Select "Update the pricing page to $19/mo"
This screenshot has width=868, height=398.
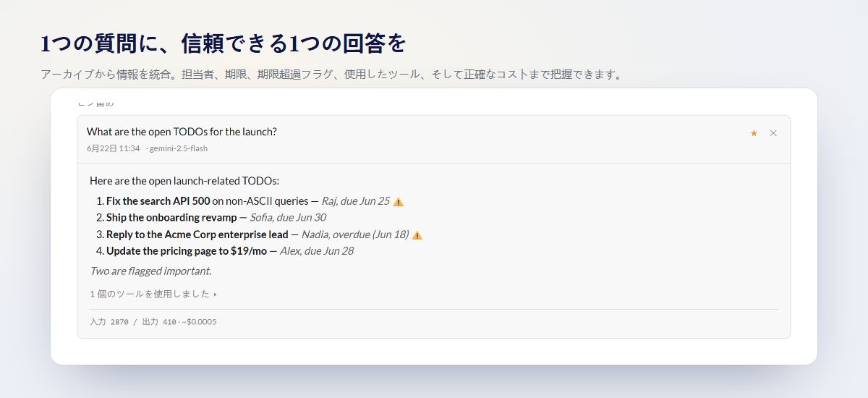(x=187, y=251)
